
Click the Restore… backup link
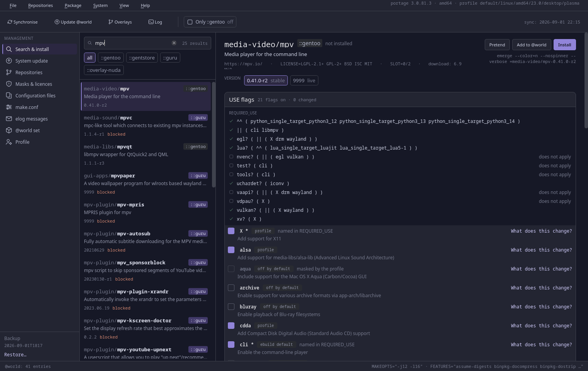click(15, 355)
